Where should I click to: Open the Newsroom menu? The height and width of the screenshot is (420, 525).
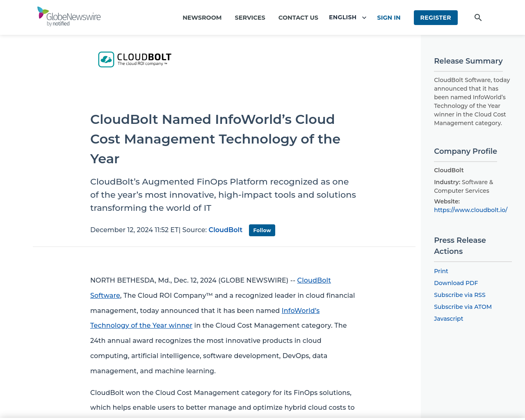click(202, 18)
